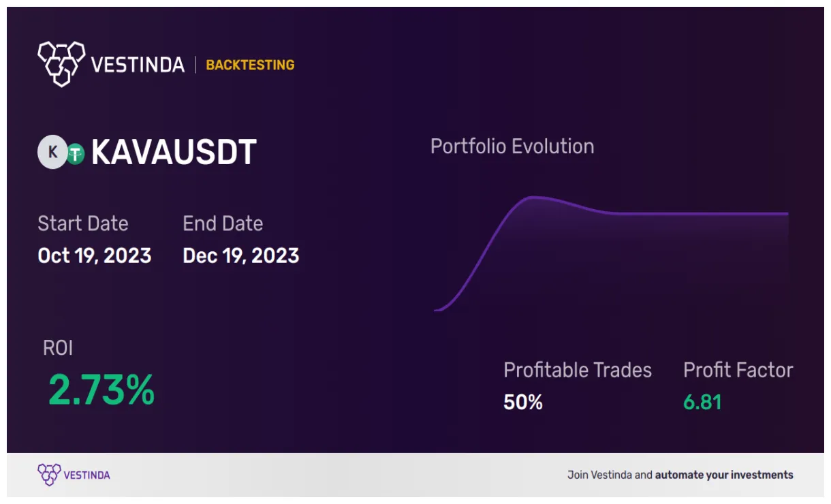This screenshot has width=831, height=504.
Task: Click the Profit Factor label
Action: (738, 370)
